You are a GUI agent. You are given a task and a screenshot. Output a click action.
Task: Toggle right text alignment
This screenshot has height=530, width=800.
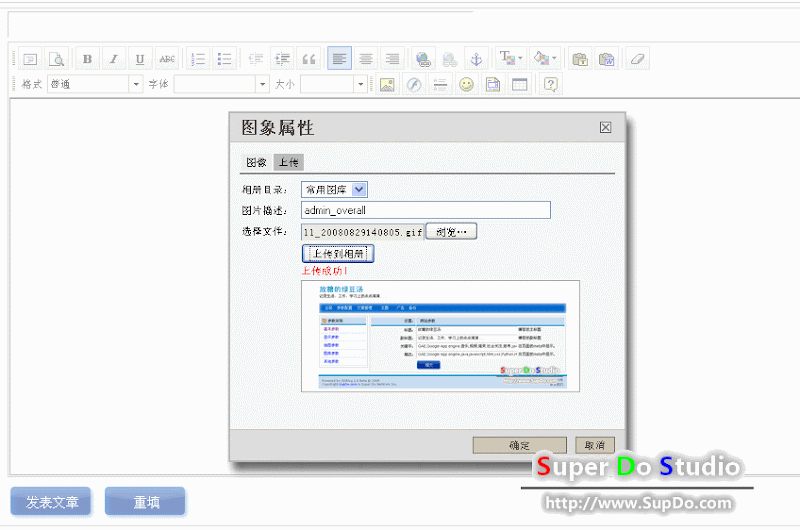392,59
